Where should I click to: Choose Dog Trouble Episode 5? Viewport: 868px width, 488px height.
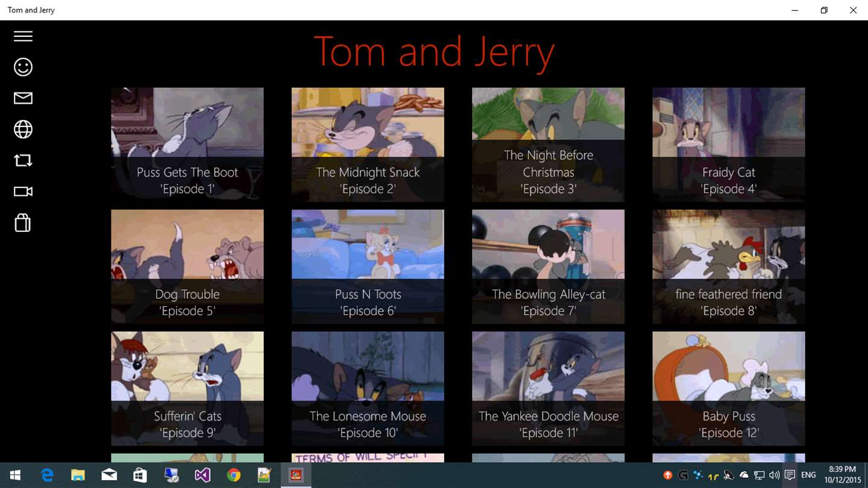(x=187, y=266)
